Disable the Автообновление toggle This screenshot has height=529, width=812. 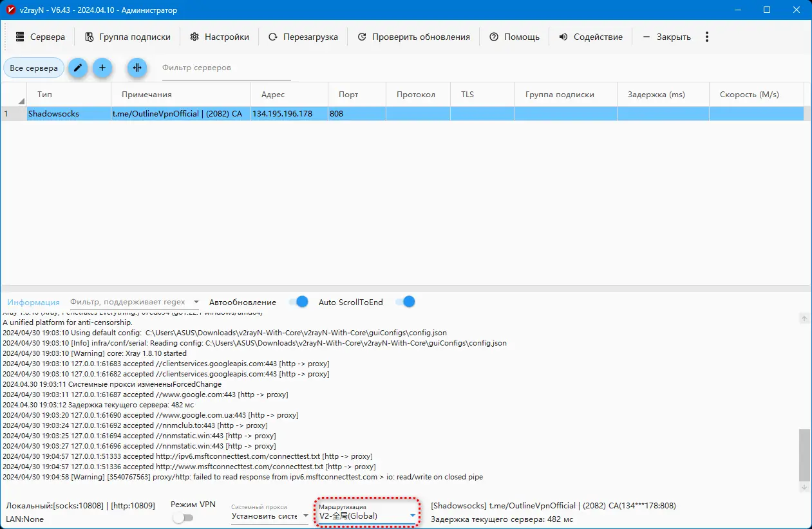pos(298,301)
